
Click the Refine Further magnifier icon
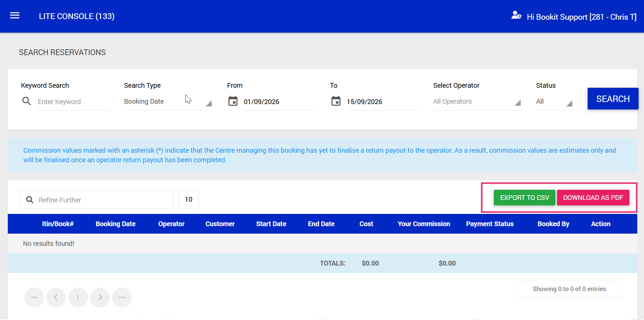tap(30, 200)
